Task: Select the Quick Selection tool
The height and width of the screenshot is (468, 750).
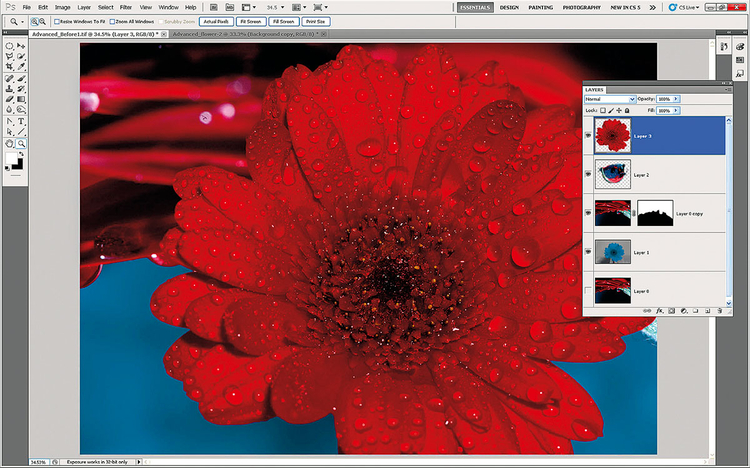Action: click(21, 56)
